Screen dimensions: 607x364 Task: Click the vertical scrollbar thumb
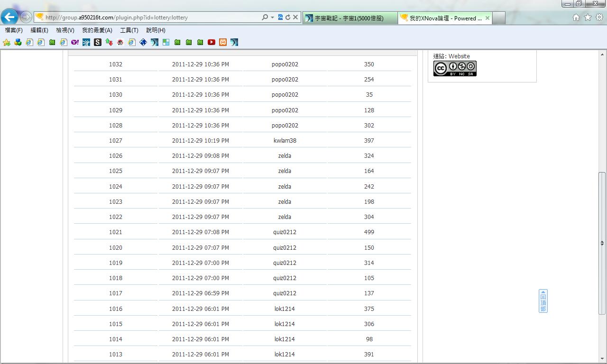(602, 243)
